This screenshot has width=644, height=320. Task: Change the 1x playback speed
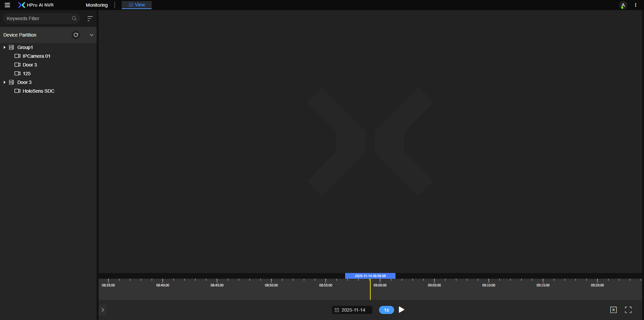[386, 310]
